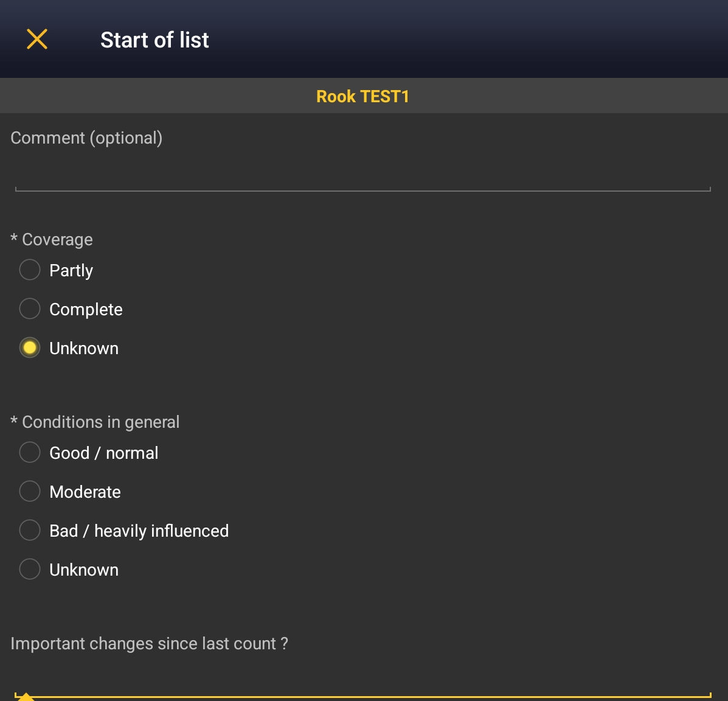Pick Bad / heavily influenced radio button
728x701 pixels.
tap(30, 530)
